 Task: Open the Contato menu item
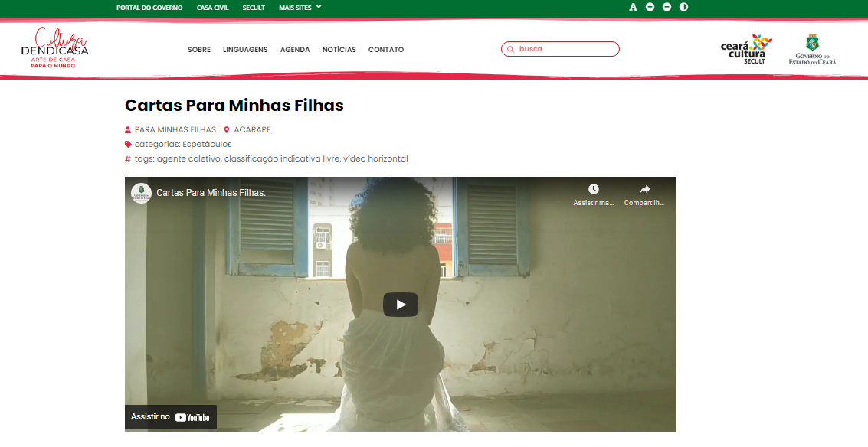point(386,50)
